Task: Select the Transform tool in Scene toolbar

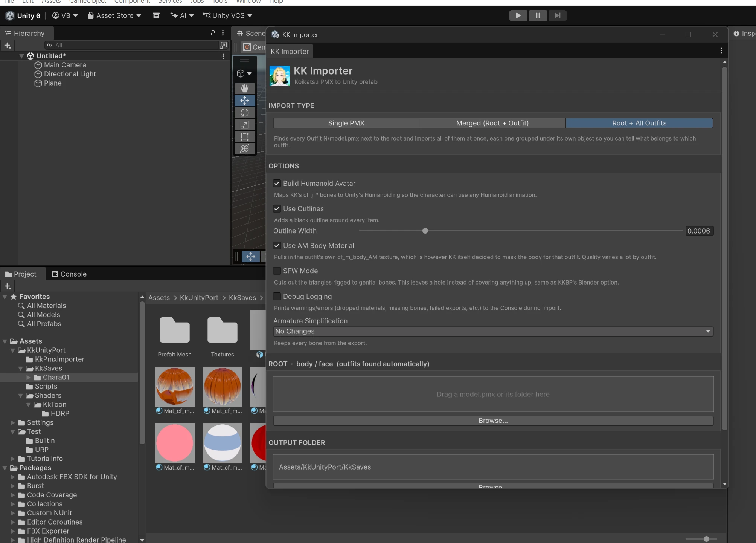Action: (x=245, y=149)
